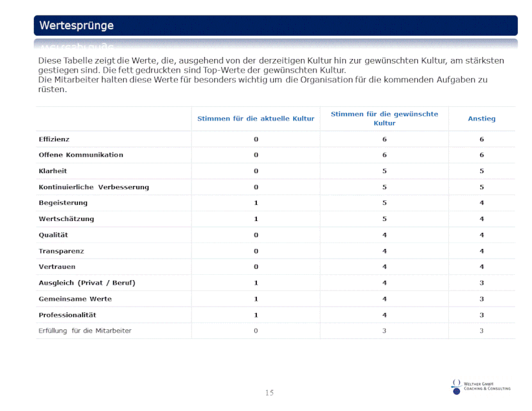The image size is (532, 411).
Task: Click the aktuelle Kultur value for Vertrauen
Action: tap(256, 266)
